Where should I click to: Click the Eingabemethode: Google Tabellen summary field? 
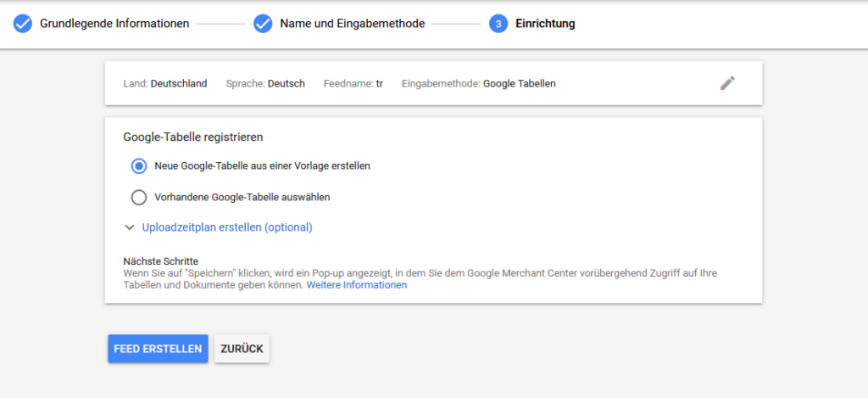479,83
